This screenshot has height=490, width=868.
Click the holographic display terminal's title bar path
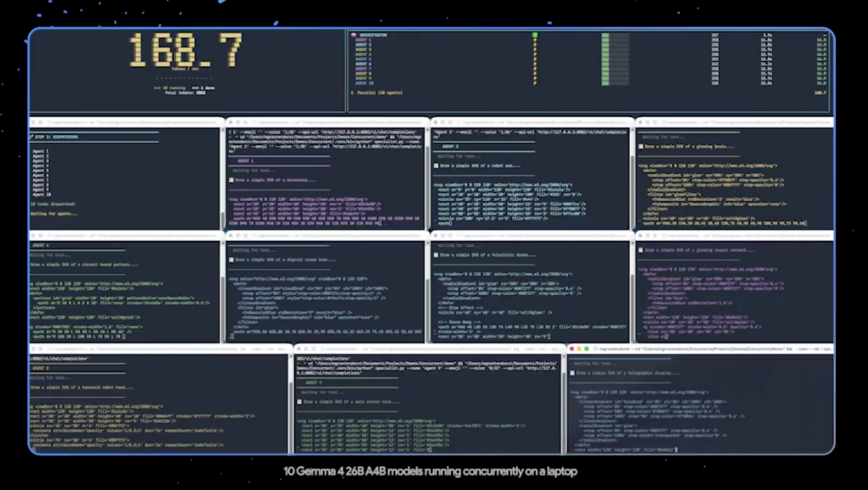click(x=678, y=348)
